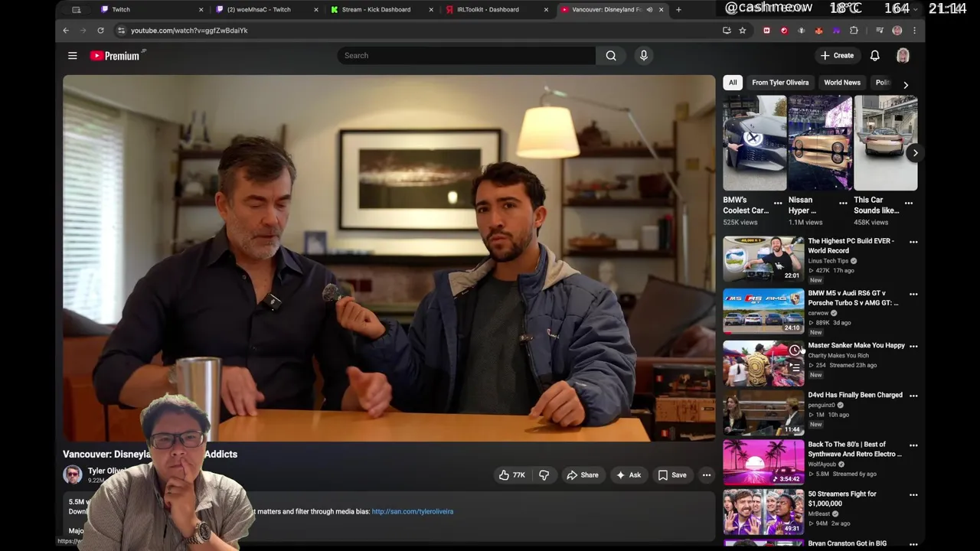Click carwow channel name

(x=818, y=313)
